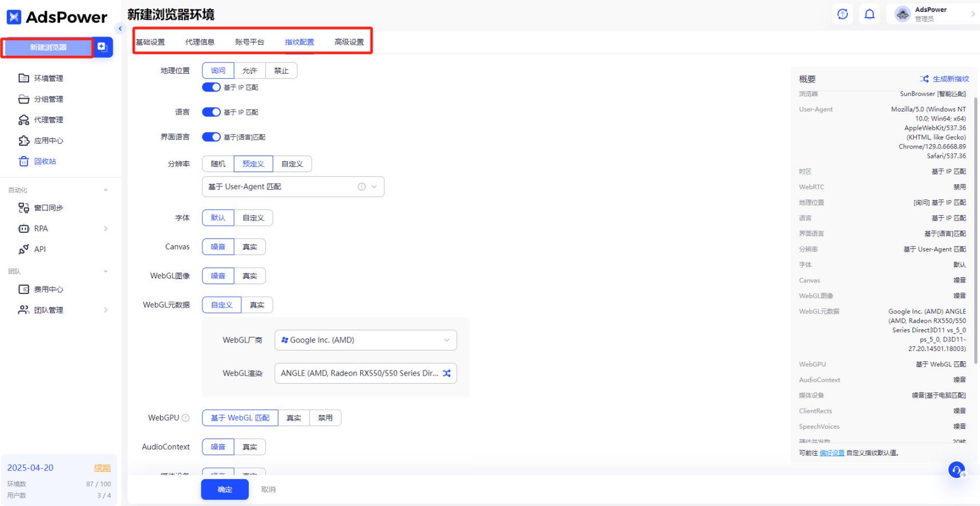
Task: Open the notifications bell
Action: (x=870, y=14)
